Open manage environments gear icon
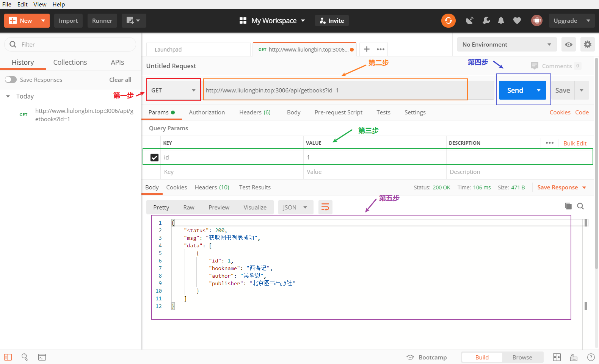The height and width of the screenshot is (364, 599). pos(587,45)
